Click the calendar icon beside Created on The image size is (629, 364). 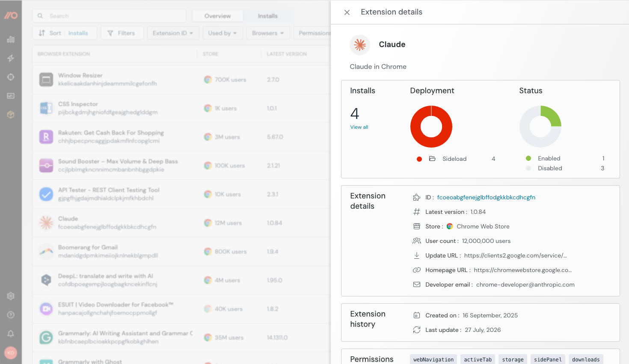click(416, 315)
